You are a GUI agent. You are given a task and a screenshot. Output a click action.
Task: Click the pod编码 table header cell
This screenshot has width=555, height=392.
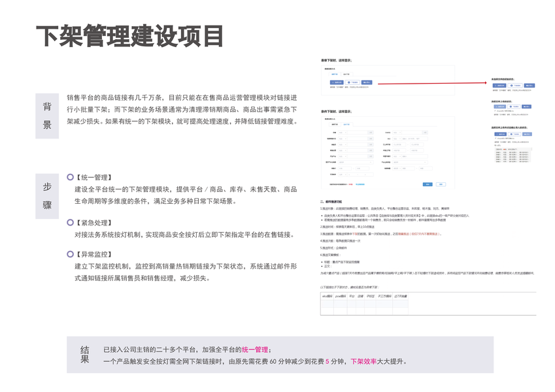point(341,297)
